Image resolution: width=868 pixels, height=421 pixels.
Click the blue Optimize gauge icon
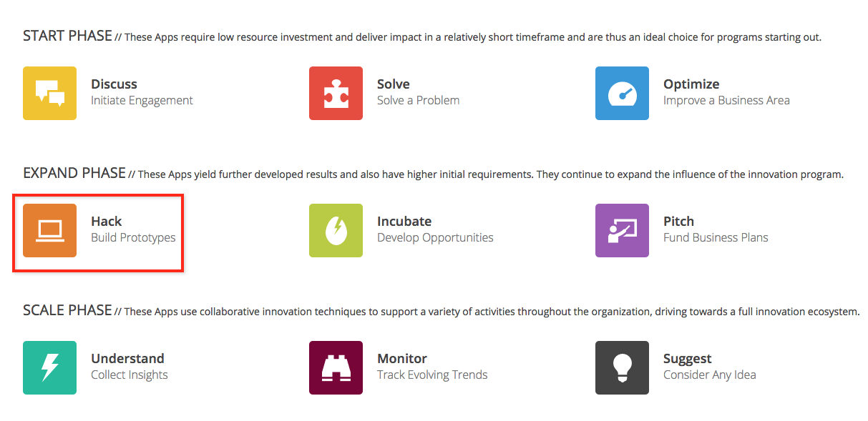[x=622, y=93]
